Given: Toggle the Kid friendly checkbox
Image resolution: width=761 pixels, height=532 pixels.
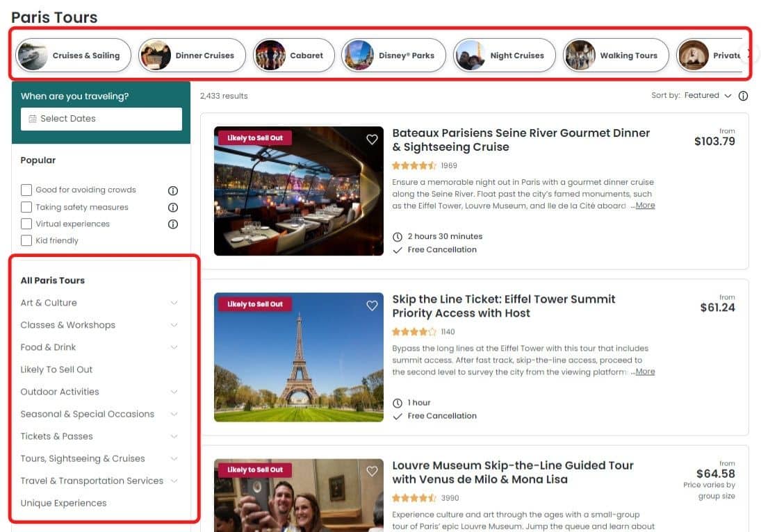Looking at the screenshot, I should [x=26, y=240].
